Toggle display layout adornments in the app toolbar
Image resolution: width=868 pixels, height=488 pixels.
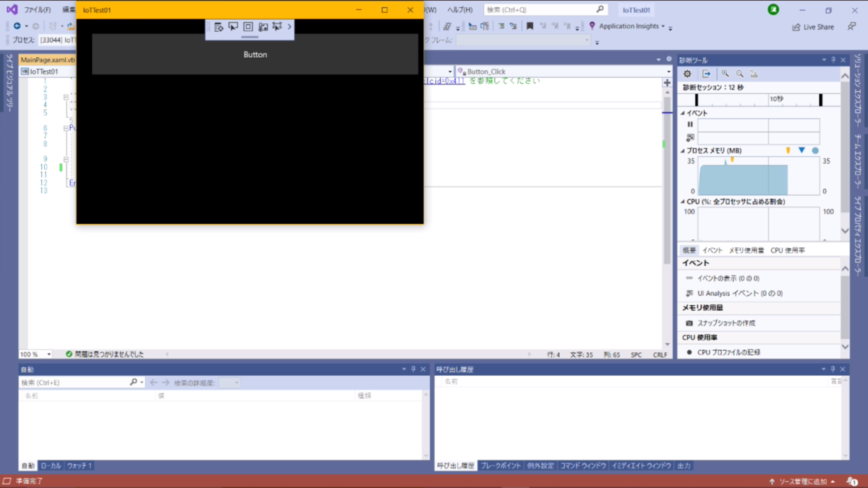point(247,27)
